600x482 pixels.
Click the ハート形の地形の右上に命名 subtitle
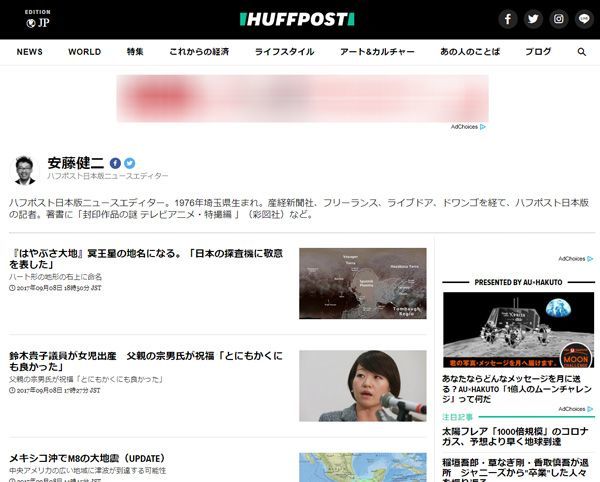55,277
